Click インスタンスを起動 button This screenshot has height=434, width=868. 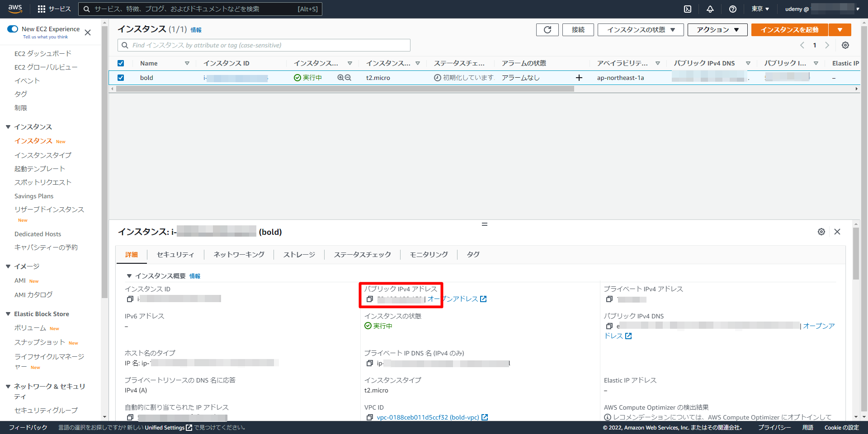pos(790,30)
